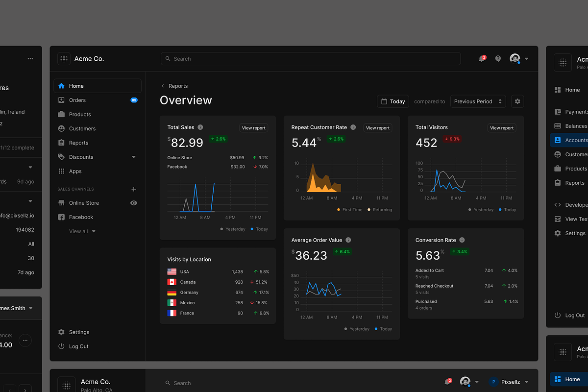Screen dimensions: 588x392
Task: Click inside the top search field
Action: (311, 58)
